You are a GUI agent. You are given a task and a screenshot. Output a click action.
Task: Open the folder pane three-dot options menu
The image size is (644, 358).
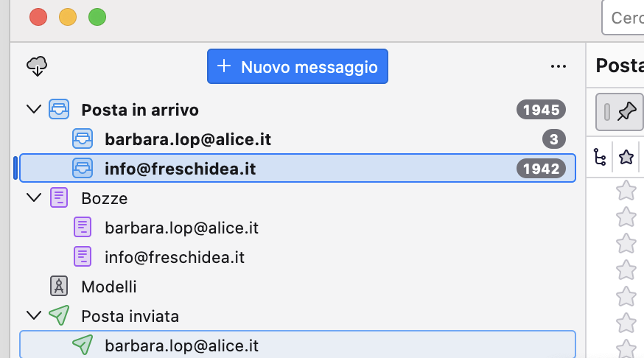click(558, 67)
